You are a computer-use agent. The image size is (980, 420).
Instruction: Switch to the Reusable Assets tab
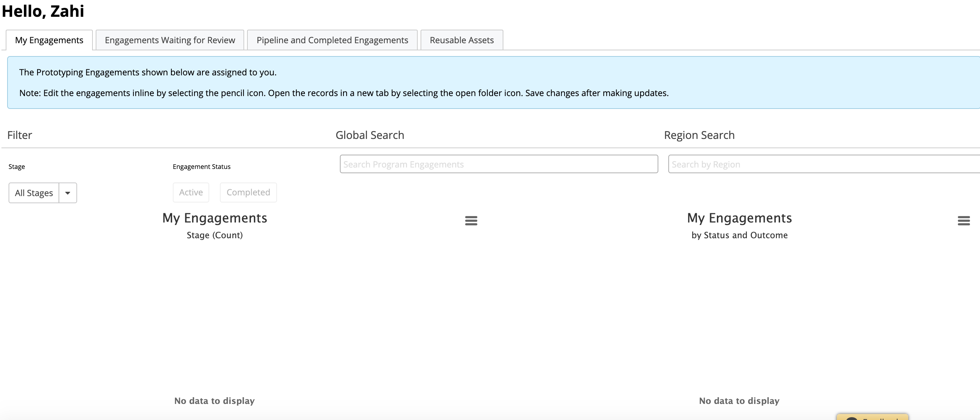click(x=462, y=40)
